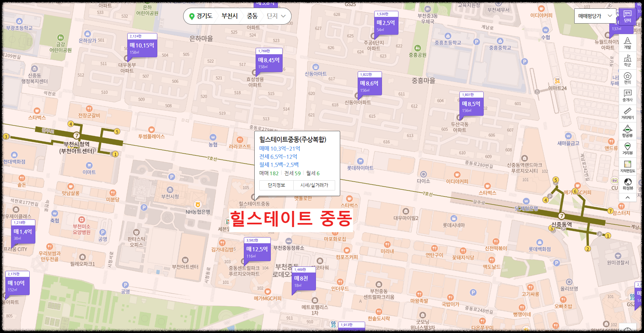The width and height of the screenshot is (644, 333).
Task: Click the 힐스테이트중동(주상복합) popup title
Action: pos(293,139)
